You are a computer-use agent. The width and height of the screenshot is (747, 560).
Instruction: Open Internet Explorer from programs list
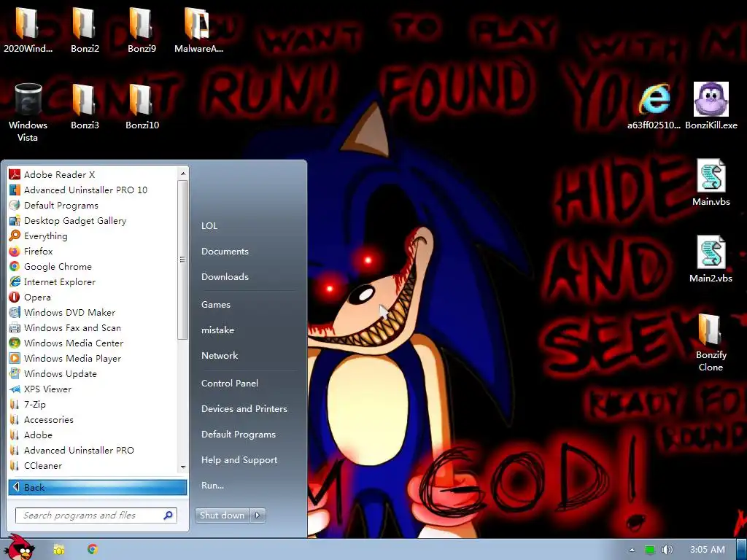tap(93, 282)
